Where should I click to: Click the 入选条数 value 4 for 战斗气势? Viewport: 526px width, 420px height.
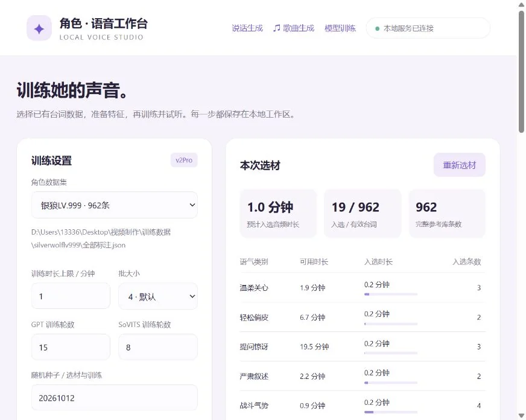pyautogui.click(x=479, y=406)
